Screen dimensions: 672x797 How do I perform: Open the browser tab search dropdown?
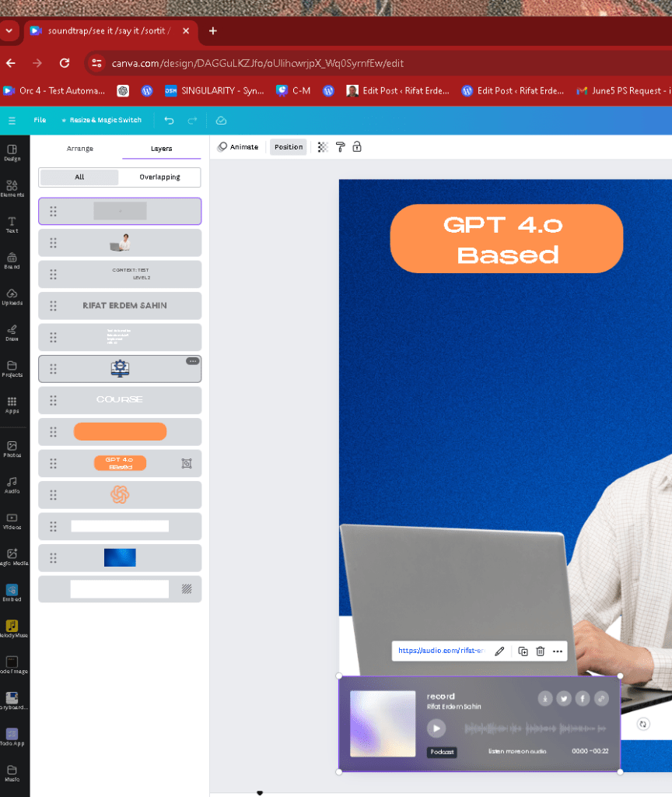pyautogui.click(x=9, y=31)
